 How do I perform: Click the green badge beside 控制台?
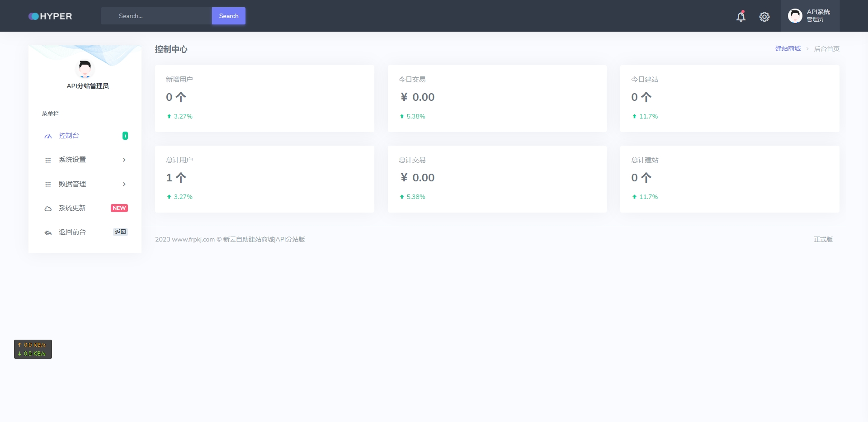125,136
